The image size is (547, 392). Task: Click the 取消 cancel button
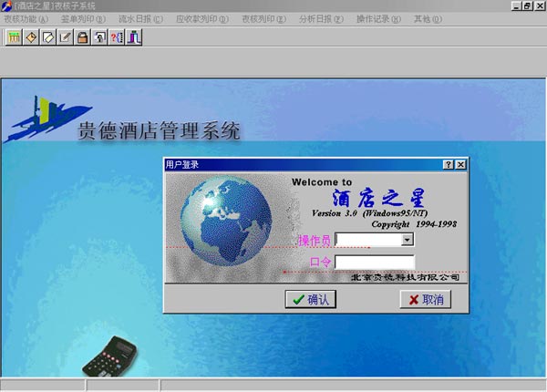[425, 299]
